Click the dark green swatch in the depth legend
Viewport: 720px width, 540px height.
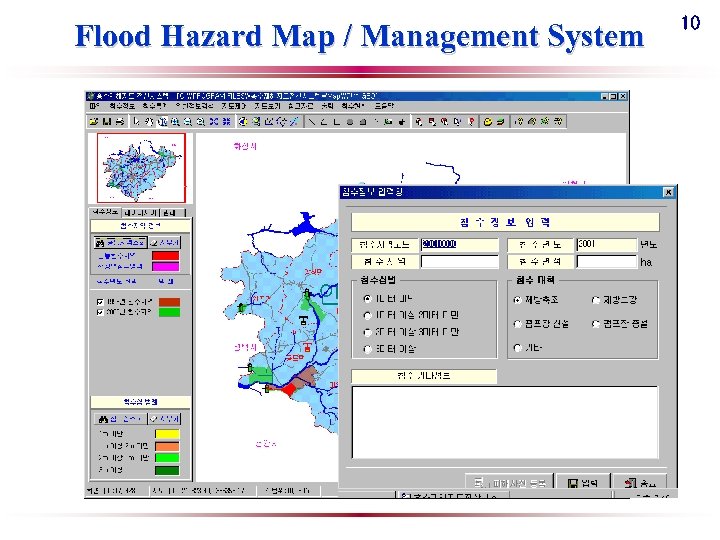point(167,470)
